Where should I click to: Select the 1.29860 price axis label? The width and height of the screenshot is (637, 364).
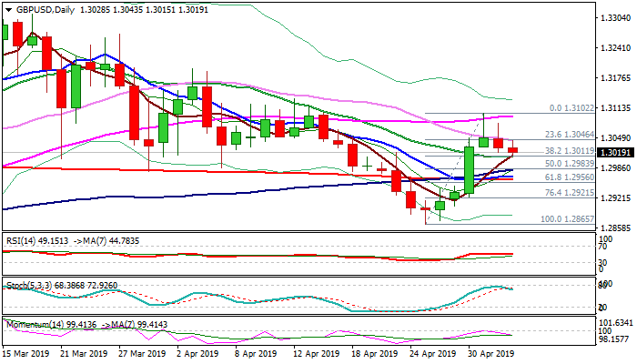click(x=615, y=167)
